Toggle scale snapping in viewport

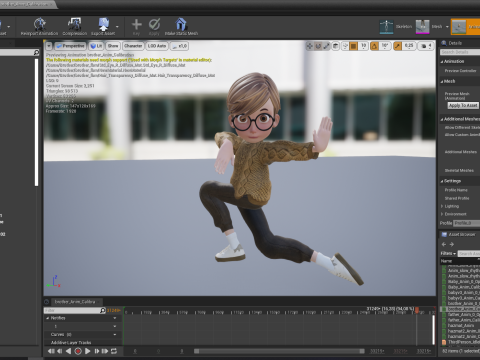pos(397,46)
